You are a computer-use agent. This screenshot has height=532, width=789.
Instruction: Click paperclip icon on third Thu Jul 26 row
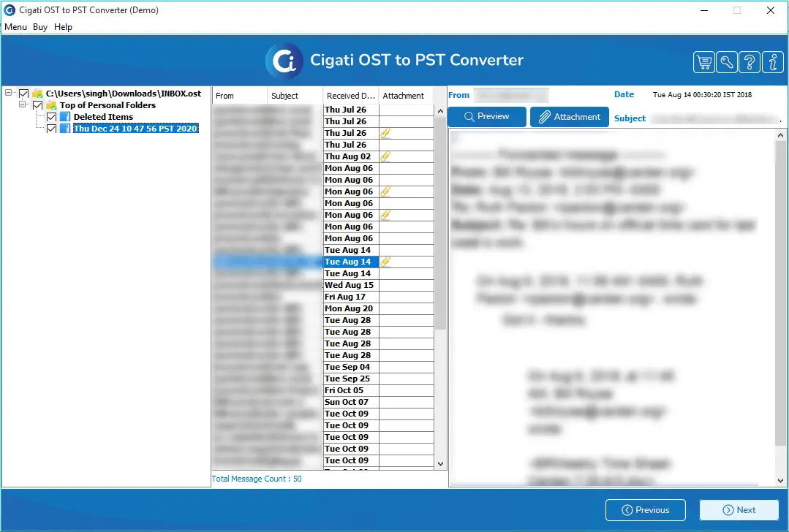385,133
